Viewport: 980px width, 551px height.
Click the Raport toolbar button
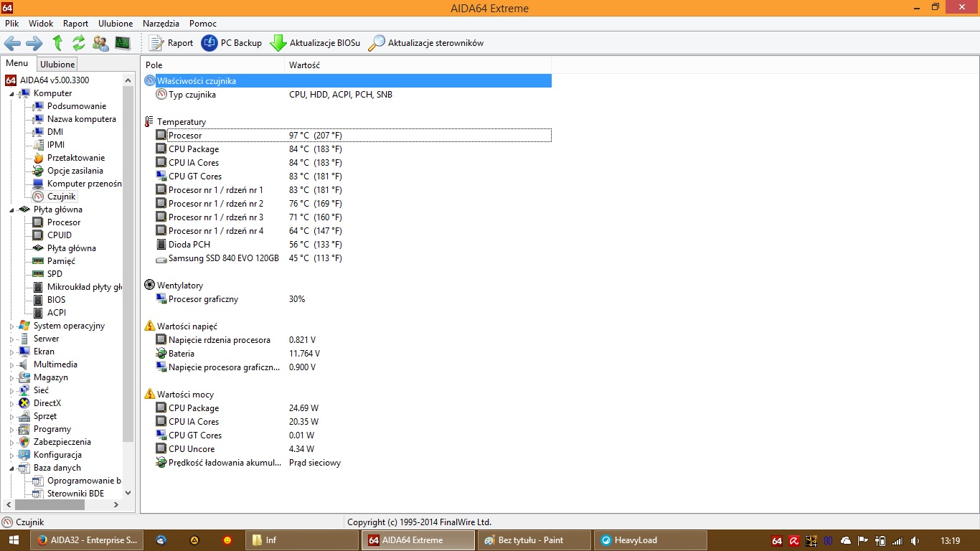[171, 43]
